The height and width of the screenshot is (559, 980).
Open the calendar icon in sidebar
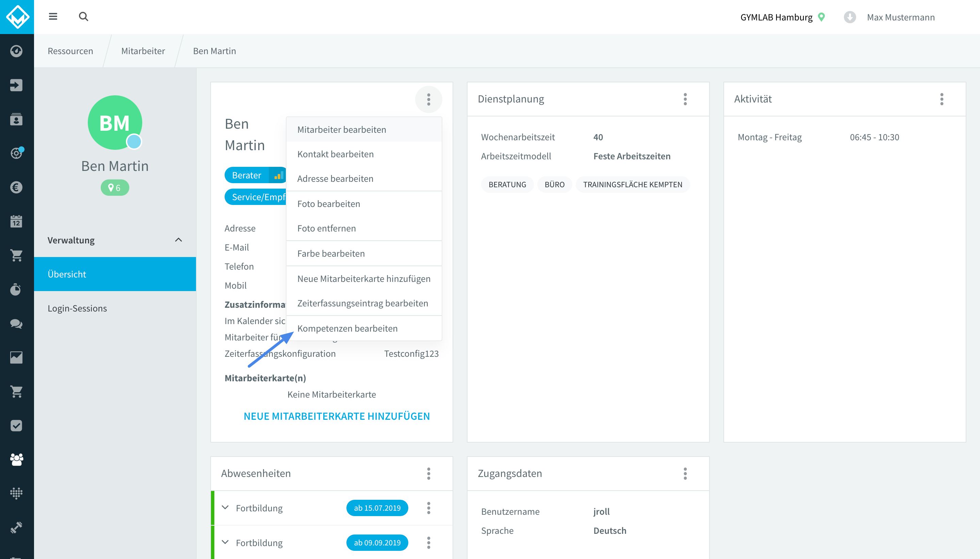click(x=16, y=222)
